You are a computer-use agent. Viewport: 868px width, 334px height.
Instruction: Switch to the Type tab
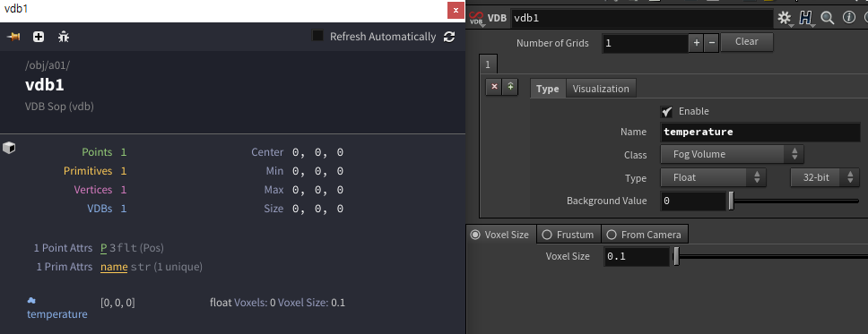coord(548,89)
